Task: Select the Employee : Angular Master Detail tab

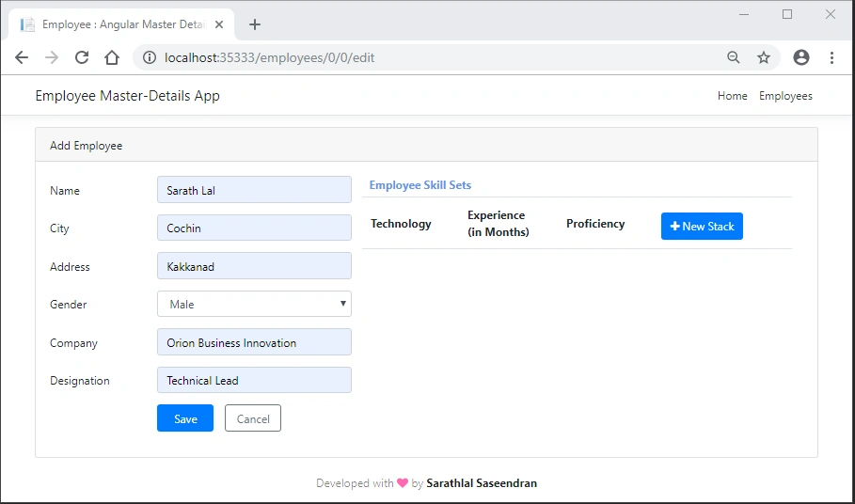Action: [x=121, y=24]
